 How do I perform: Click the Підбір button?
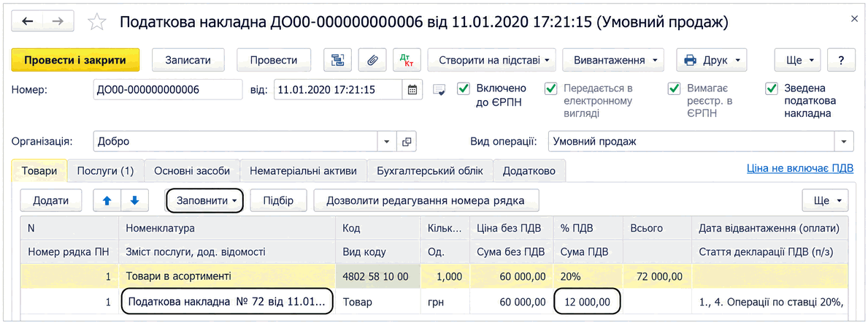coord(278,200)
